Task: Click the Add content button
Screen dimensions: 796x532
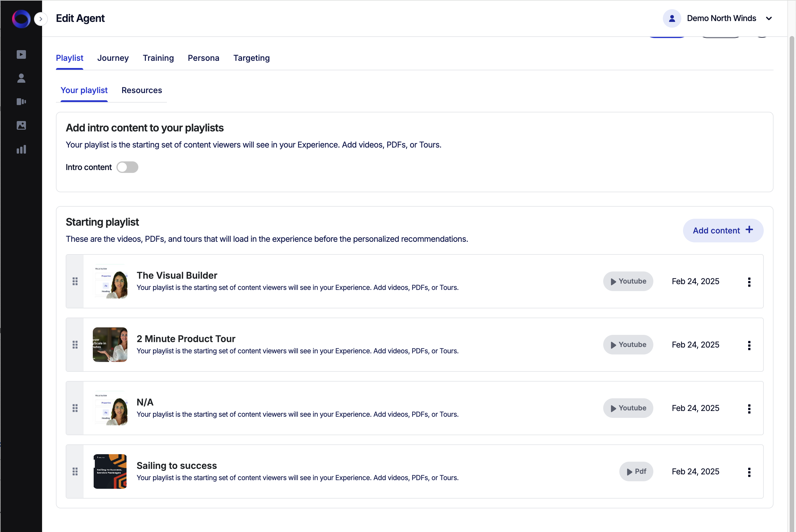Action: pyautogui.click(x=723, y=230)
